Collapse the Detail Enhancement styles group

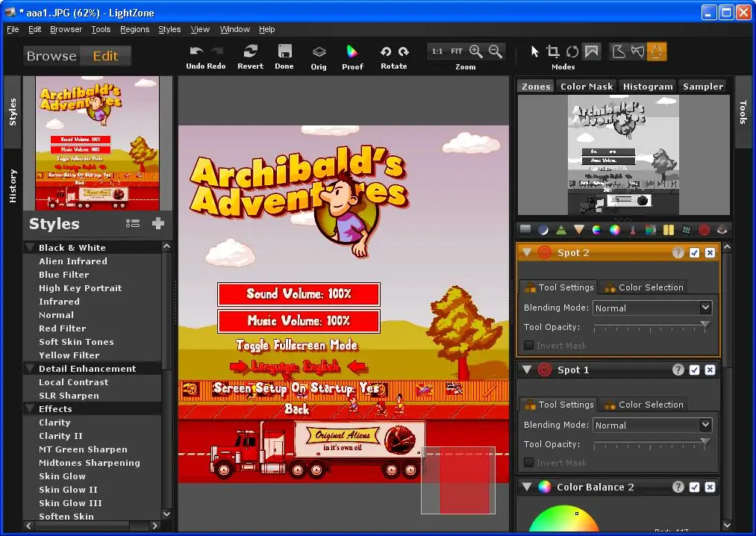pos(29,369)
